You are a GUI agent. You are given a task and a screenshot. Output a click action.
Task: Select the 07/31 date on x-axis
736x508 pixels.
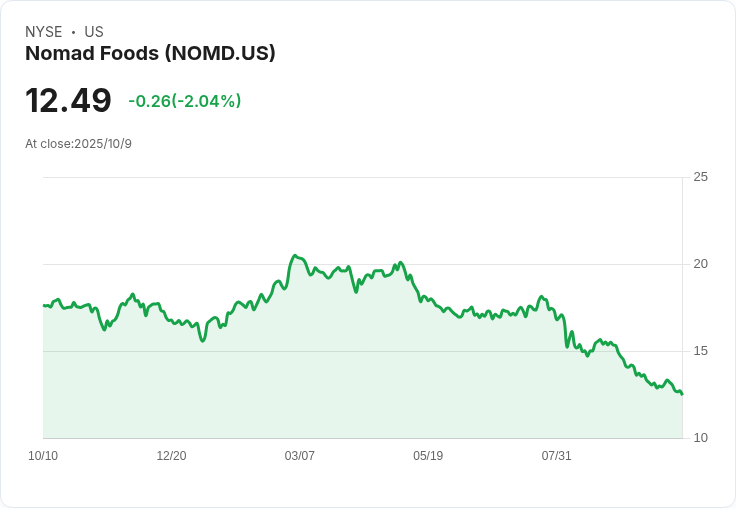(556, 456)
